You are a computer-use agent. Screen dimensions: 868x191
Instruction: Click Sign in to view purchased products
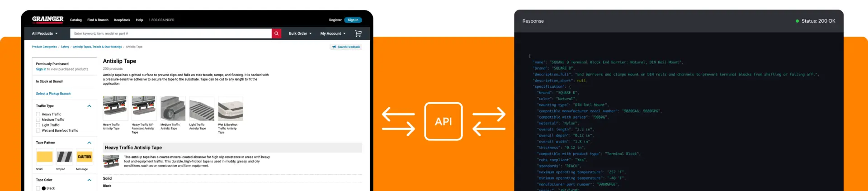point(62,69)
